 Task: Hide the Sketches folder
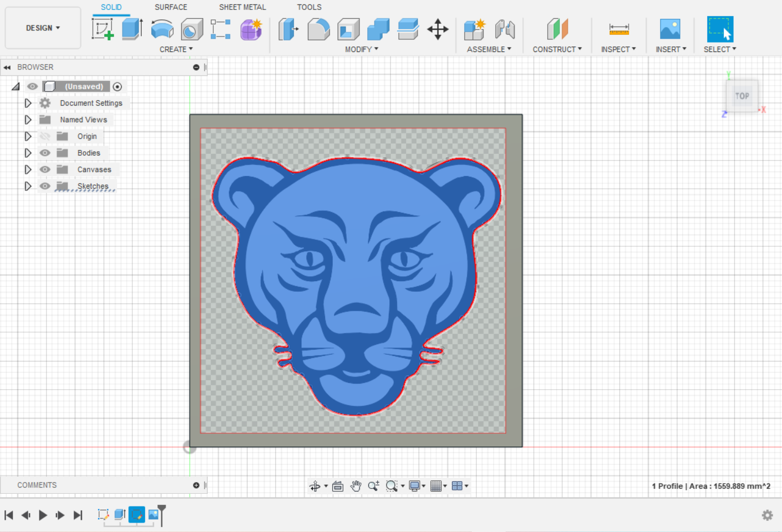click(45, 186)
